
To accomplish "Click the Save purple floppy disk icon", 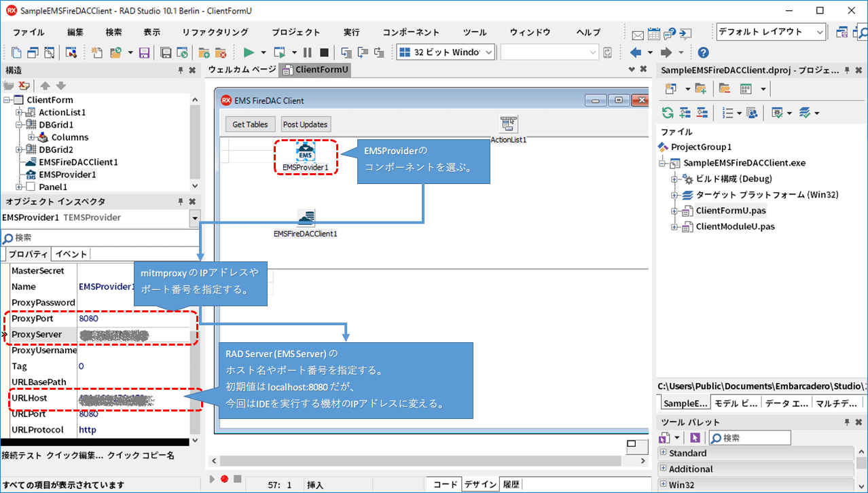I will (144, 52).
